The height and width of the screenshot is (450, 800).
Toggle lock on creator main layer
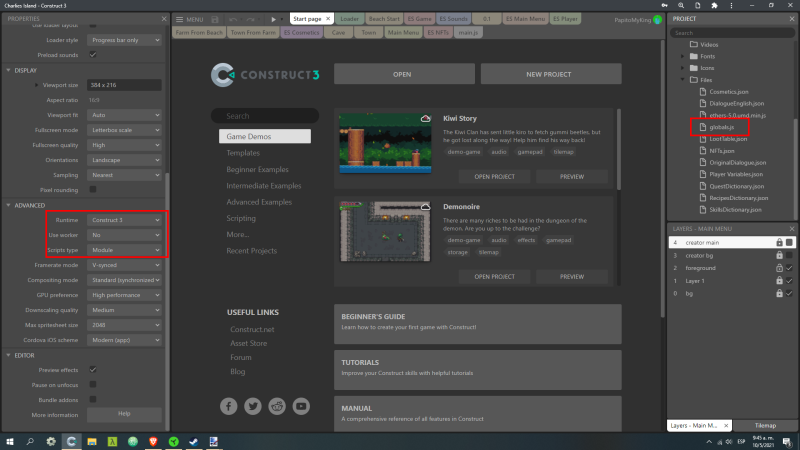[x=779, y=242]
